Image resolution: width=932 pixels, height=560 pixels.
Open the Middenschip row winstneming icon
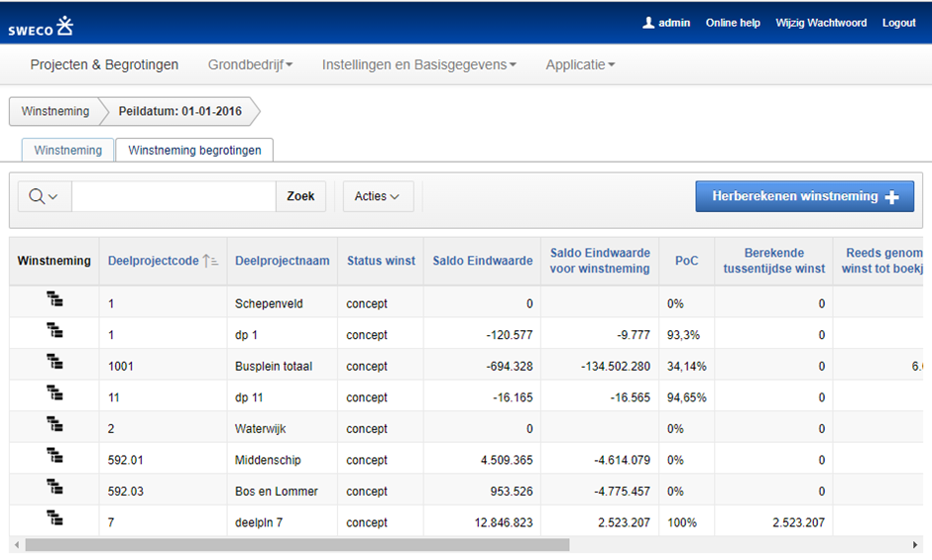[x=55, y=457]
